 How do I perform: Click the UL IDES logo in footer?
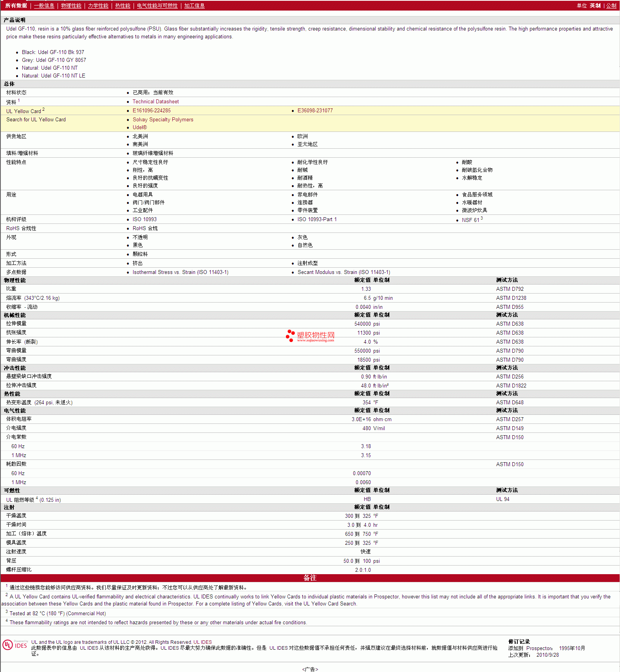click(15, 645)
